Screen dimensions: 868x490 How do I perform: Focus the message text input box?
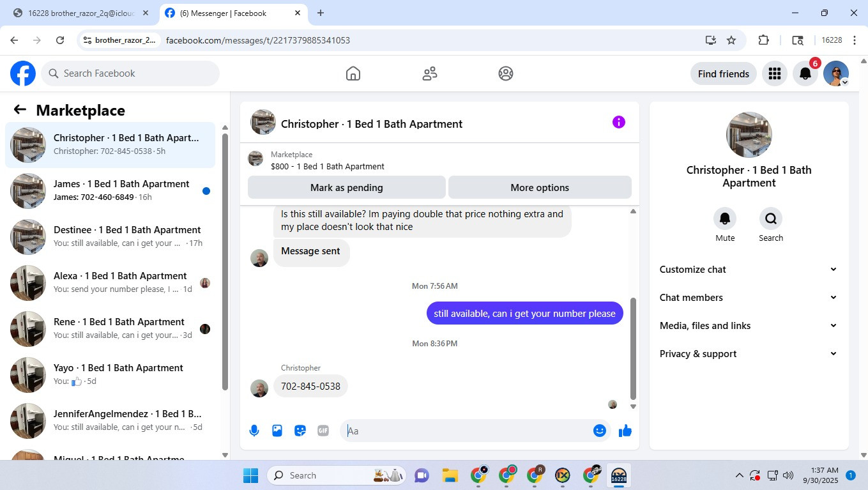point(466,431)
